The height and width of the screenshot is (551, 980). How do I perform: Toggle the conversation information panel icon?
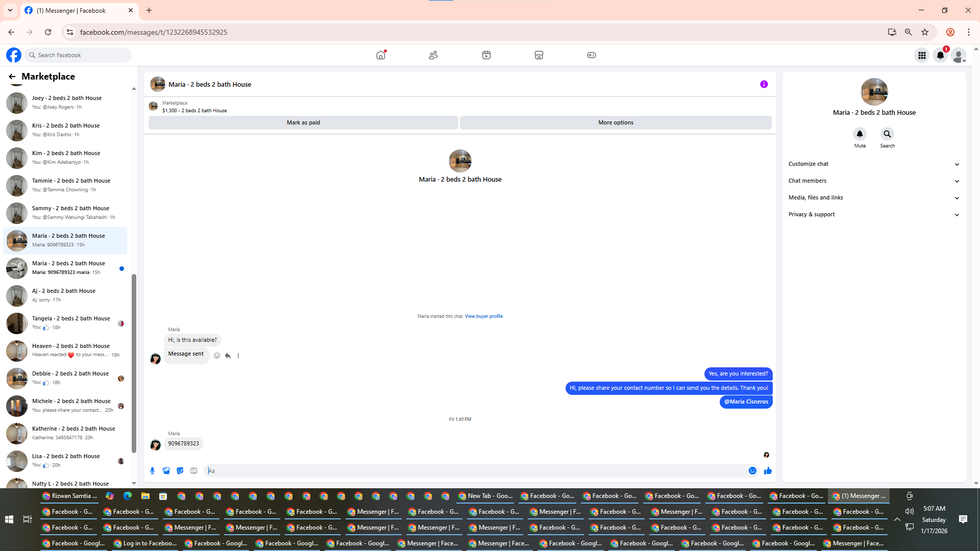click(x=764, y=84)
